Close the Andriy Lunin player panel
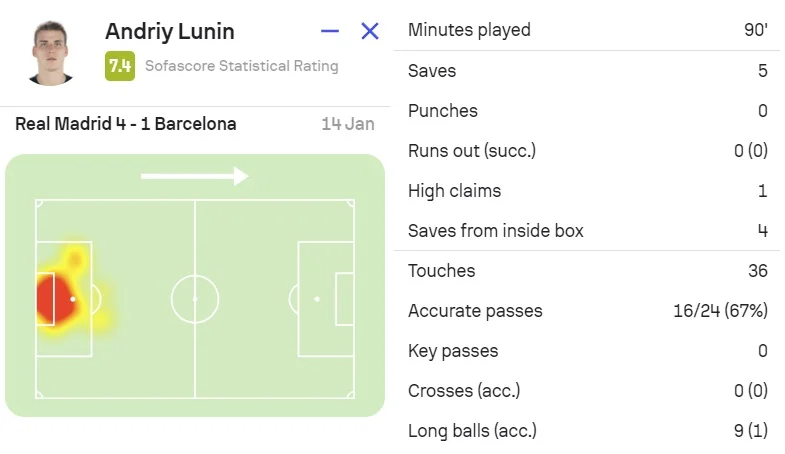 coord(370,31)
